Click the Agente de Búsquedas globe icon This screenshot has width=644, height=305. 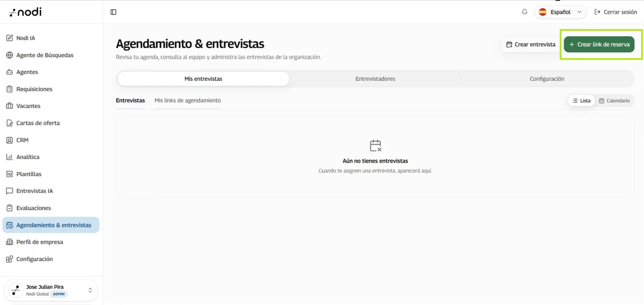[x=10, y=55]
